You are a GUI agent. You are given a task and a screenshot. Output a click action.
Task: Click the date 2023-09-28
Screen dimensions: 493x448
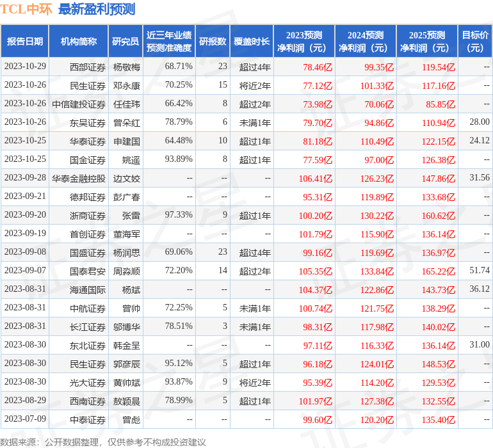[x=25, y=178]
